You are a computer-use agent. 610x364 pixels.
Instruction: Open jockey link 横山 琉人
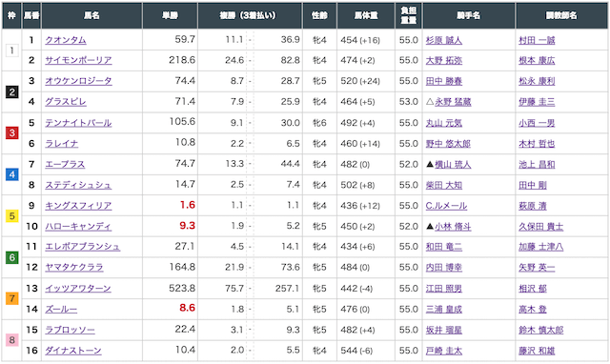point(453,165)
